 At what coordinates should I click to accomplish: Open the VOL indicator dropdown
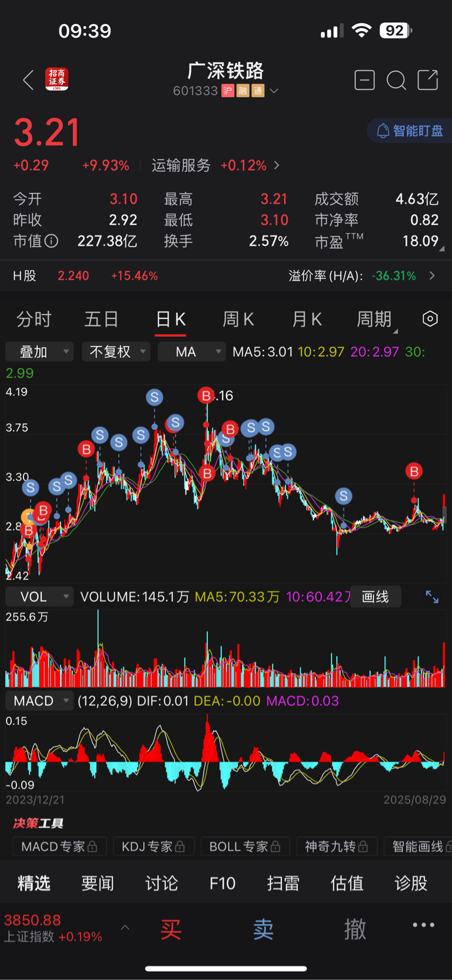tap(39, 597)
